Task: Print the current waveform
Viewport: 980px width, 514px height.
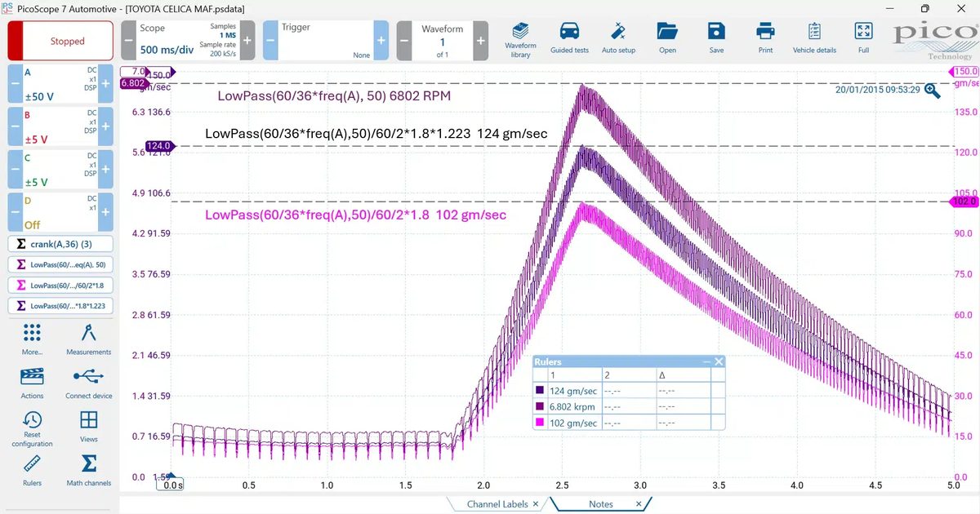Action: point(765,38)
